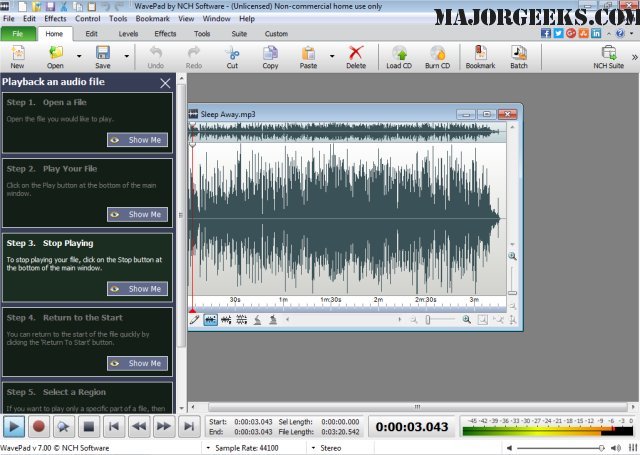Click the Twitter share icon
Viewport: 640px width, 455px height.
click(x=558, y=33)
